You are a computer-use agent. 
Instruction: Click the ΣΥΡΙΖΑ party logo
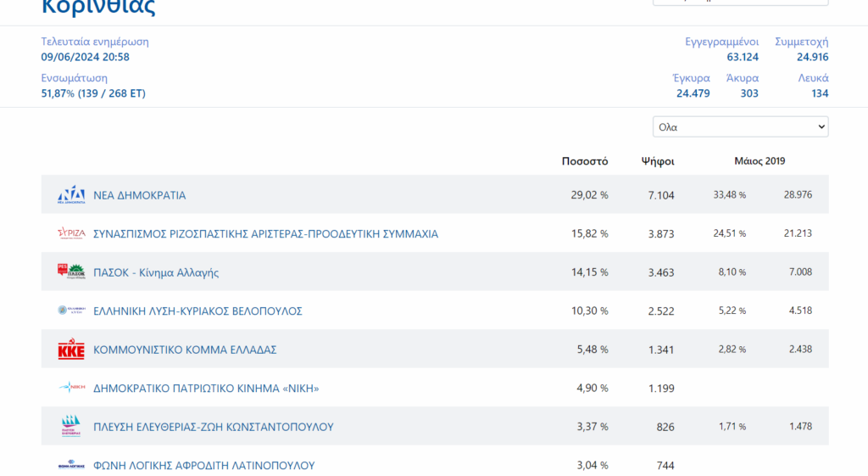71,233
